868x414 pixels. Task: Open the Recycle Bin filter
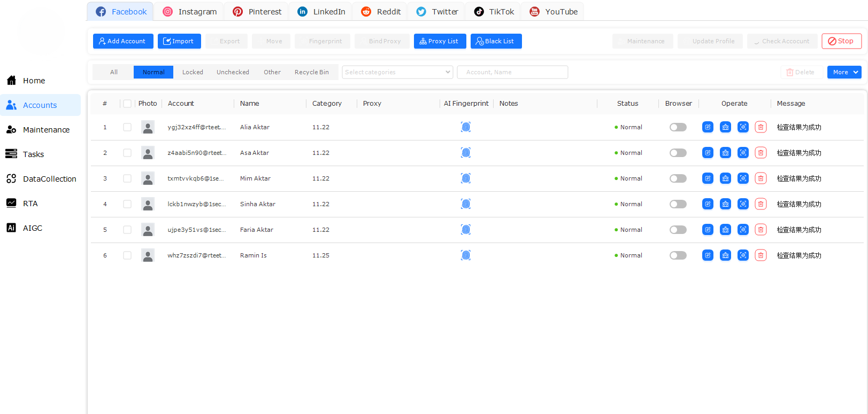coord(312,72)
